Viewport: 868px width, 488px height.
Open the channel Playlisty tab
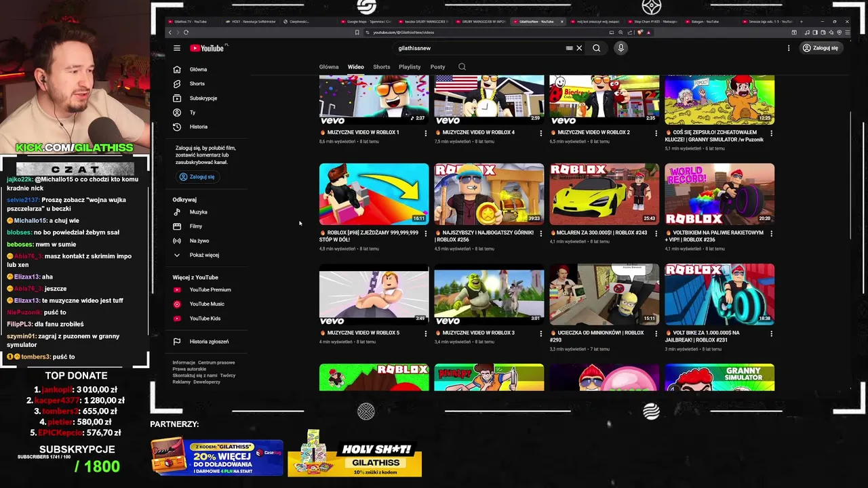coord(410,67)
